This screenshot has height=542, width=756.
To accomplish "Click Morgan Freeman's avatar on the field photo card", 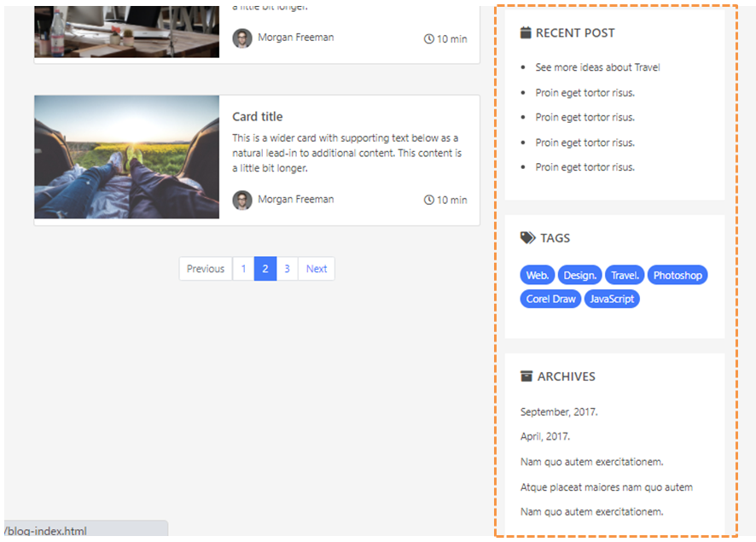I will [x=242, y=200].
